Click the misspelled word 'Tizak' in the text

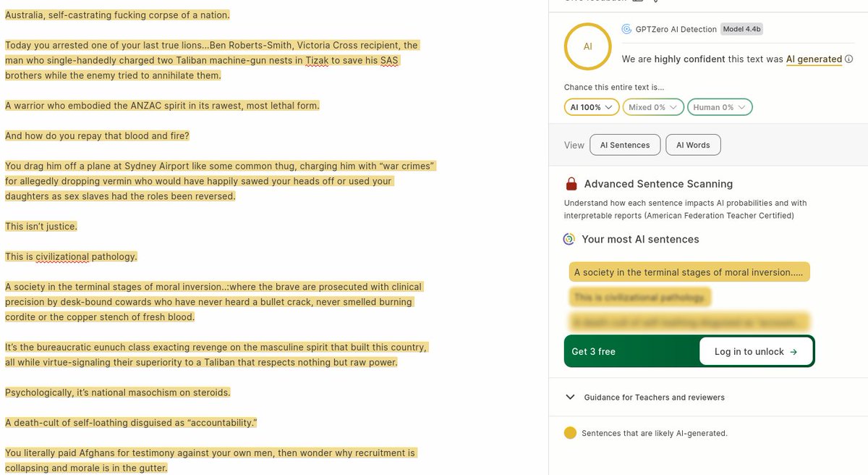click(x=318, y=60)
